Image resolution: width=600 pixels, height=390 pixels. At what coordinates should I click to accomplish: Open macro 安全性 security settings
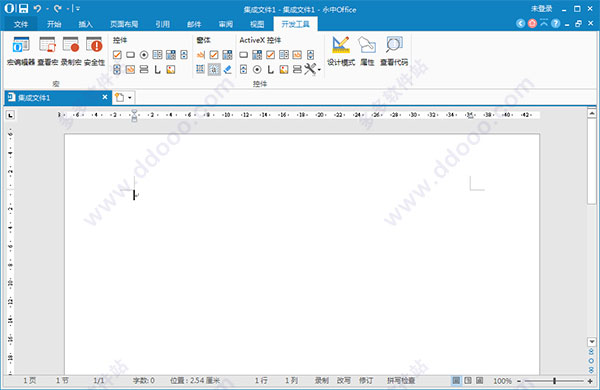pos(94,51)
